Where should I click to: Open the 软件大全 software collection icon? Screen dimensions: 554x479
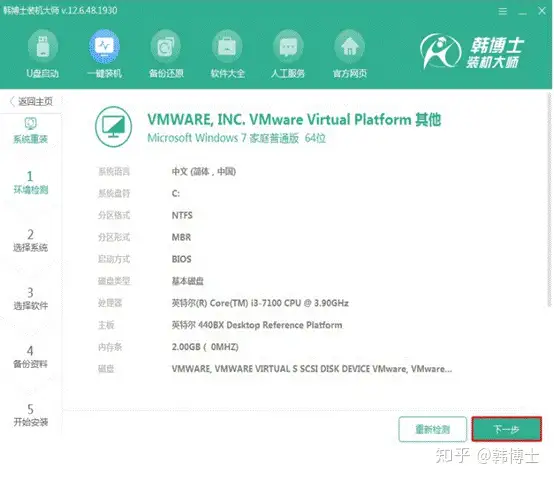tap(227, 47)
